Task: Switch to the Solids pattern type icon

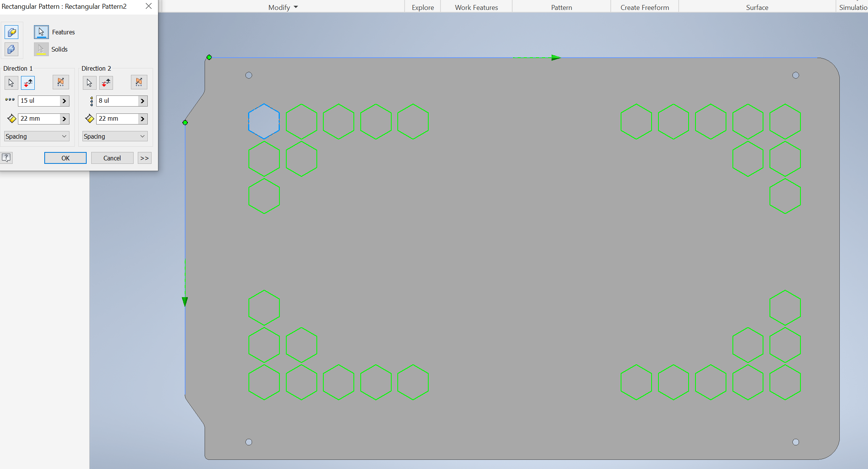Action: point(11,49)
